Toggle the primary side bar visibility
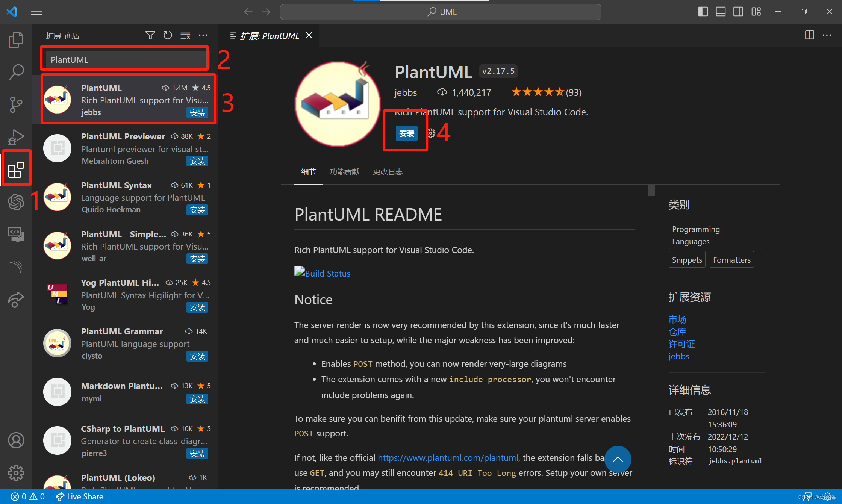The width and height of the screenshot is (842, 504). [x=703, y=11]
